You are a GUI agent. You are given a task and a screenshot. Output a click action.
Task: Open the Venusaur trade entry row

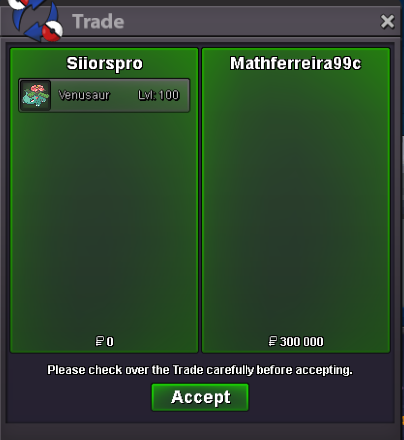pyautogui.click(x=104, y=95)
